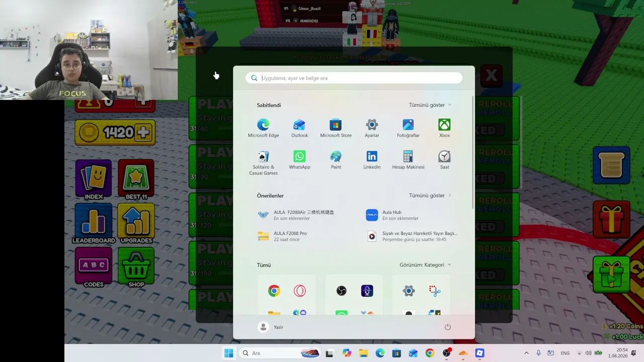Switch to Roblox on the taskbar
This screenshot has width=644, height=362.
tap(479, 353)
